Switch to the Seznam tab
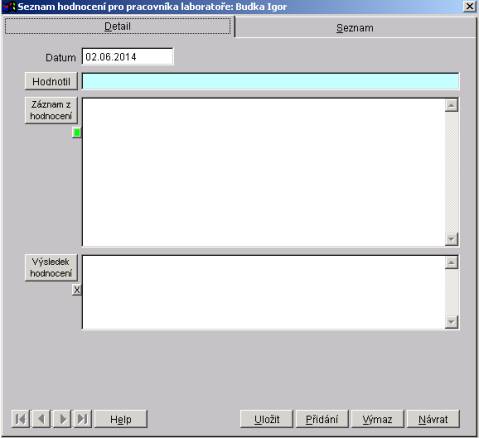This screenshot has height=438, width=479. [x=355, y=28]
